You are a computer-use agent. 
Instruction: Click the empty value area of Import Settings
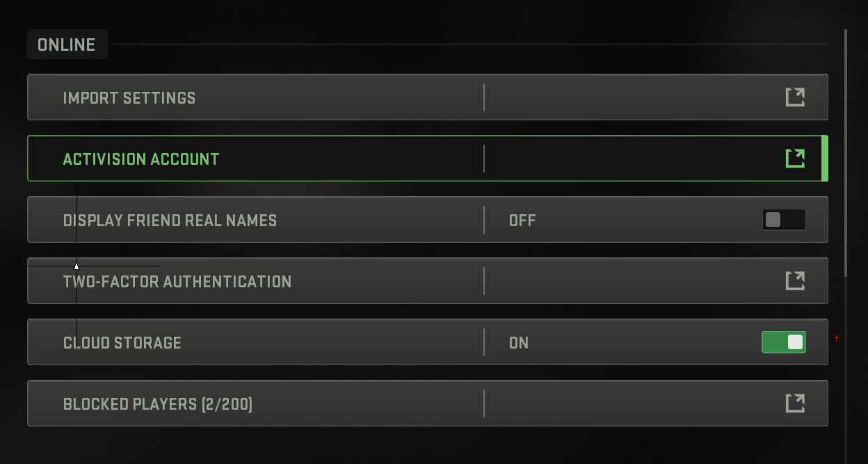pyautogui.click(x=626, y=97)
